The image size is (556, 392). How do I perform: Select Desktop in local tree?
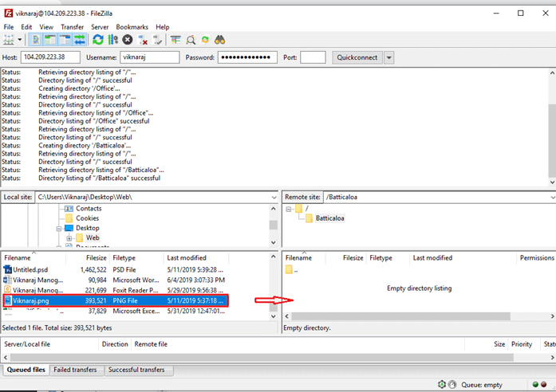pyautogui.click(x=88, y=228)
